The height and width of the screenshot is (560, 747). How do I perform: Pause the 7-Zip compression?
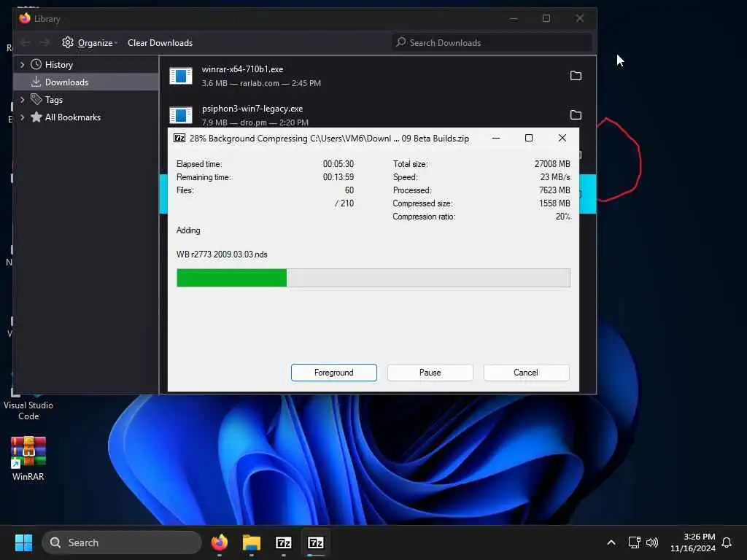430,373
